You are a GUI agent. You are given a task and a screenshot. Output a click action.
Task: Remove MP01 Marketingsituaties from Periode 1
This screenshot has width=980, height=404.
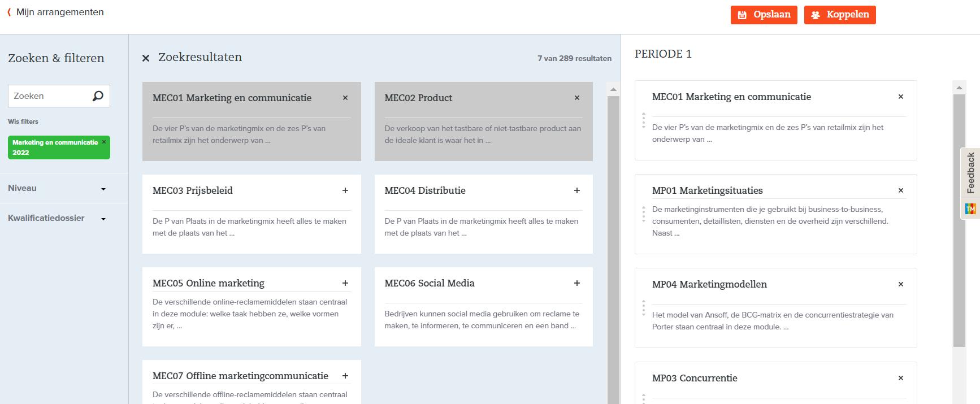901,190
